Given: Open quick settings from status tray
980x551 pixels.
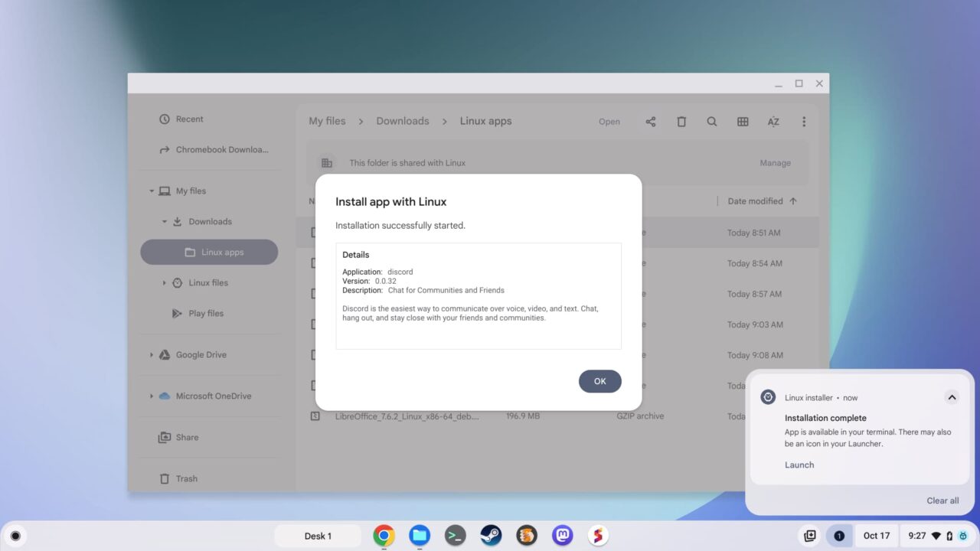Looking at the screenshot, I should click(x=938, y=536).
